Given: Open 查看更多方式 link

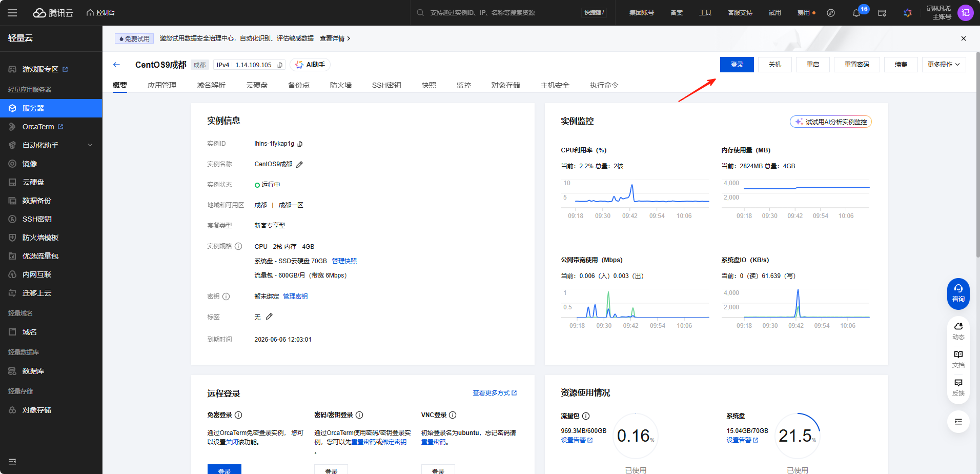Looking at the screenshot, I should click(x=495, y=393).
